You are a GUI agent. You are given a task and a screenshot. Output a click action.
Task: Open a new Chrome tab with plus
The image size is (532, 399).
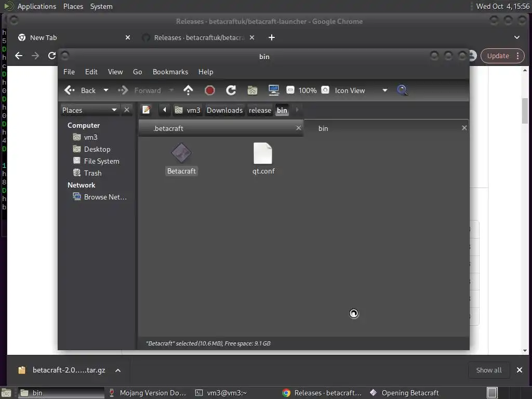click(272, 37)
